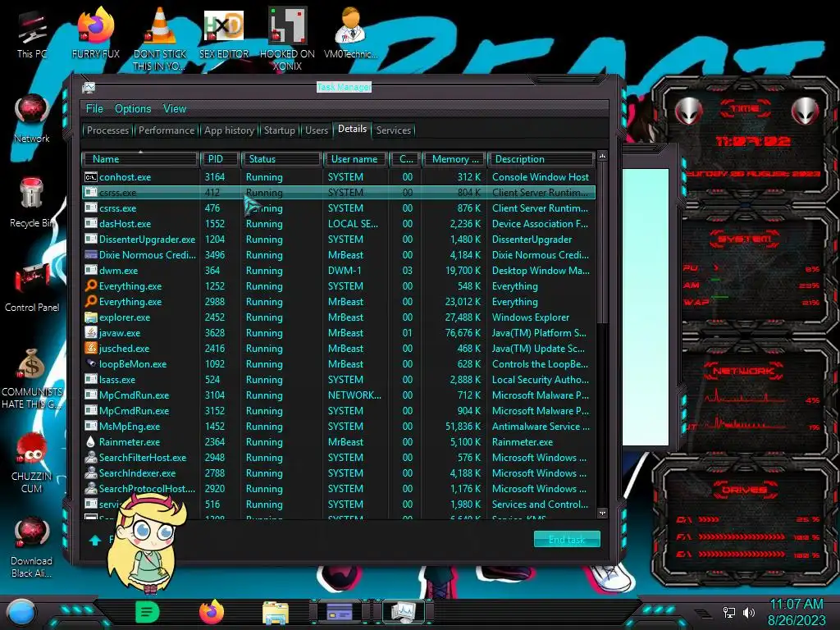Open the COMMUNISTS HATE THIS money bag shortcut
Image resolution: width=840 pixels, height=630 pixels.
tap(32, 379)
